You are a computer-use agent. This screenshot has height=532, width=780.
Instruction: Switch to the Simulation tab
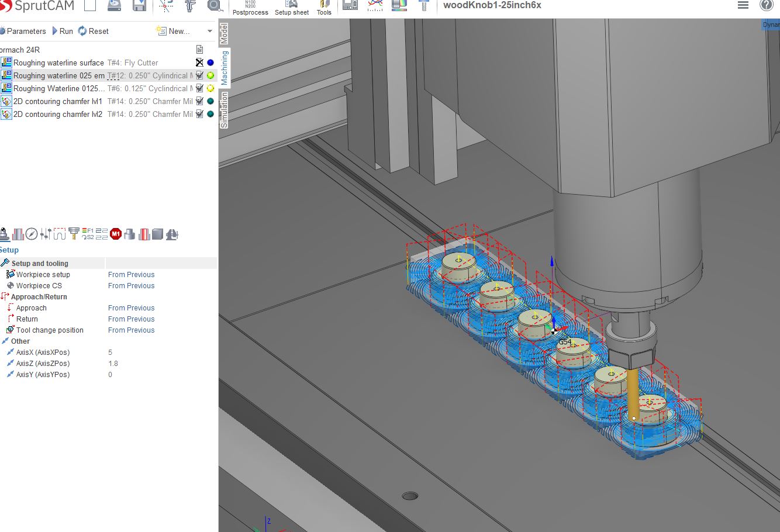(224, 110)
